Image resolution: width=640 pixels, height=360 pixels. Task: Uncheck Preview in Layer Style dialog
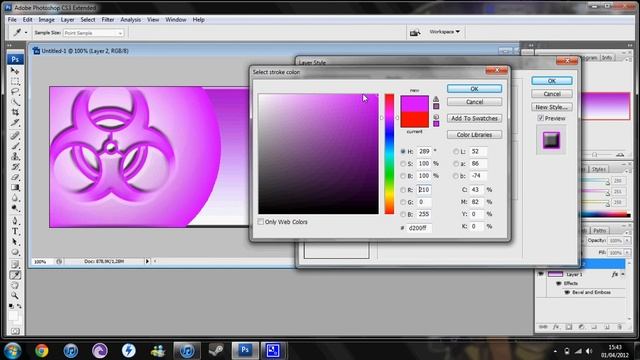540,118
